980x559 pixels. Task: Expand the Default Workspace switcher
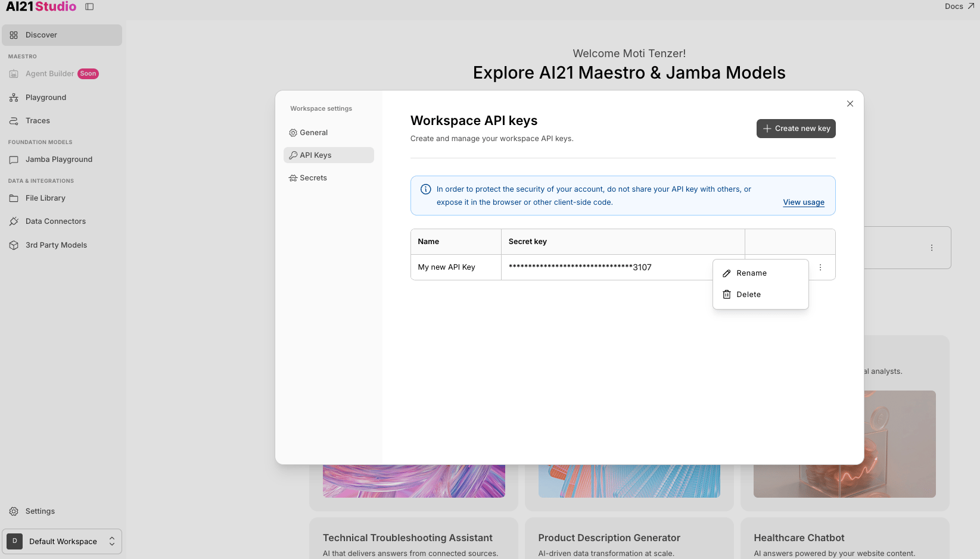tap(62, 542)
